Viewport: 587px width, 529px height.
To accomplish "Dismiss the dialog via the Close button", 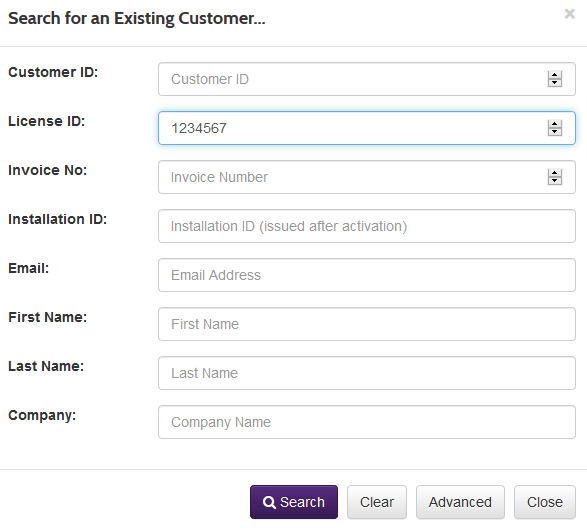I will 545,502.
